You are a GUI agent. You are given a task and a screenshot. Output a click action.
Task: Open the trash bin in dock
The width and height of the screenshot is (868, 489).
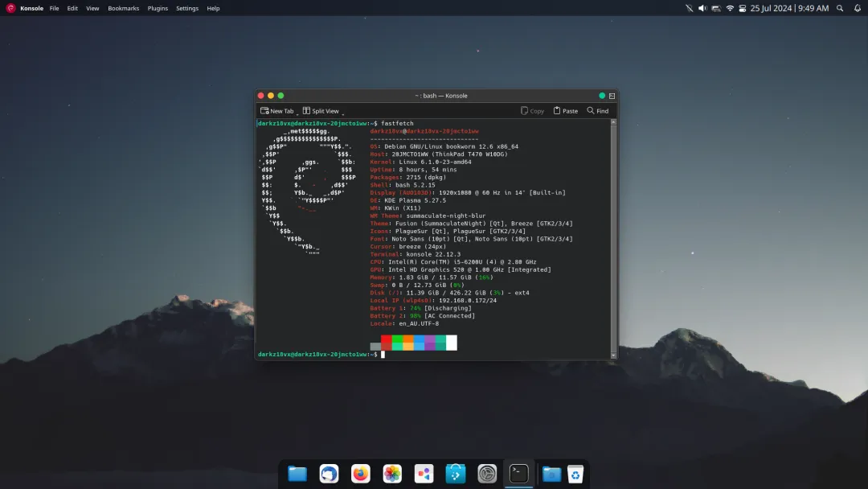(x=575, y=474)
